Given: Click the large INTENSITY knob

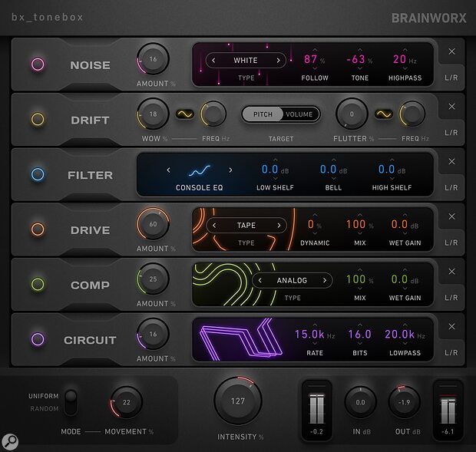Looking at the screenshot, I should click(x=238, y=401).
